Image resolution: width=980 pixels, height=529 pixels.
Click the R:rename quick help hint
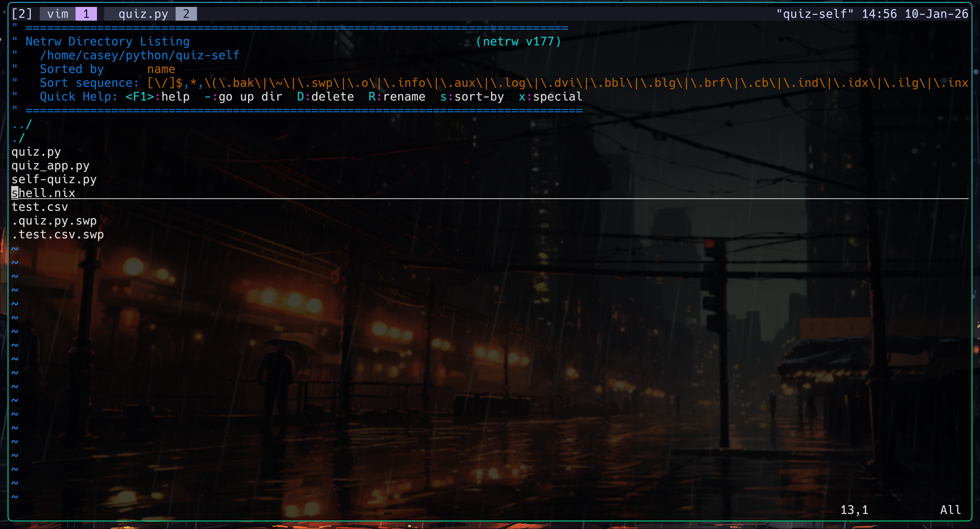tap(397, 97)
